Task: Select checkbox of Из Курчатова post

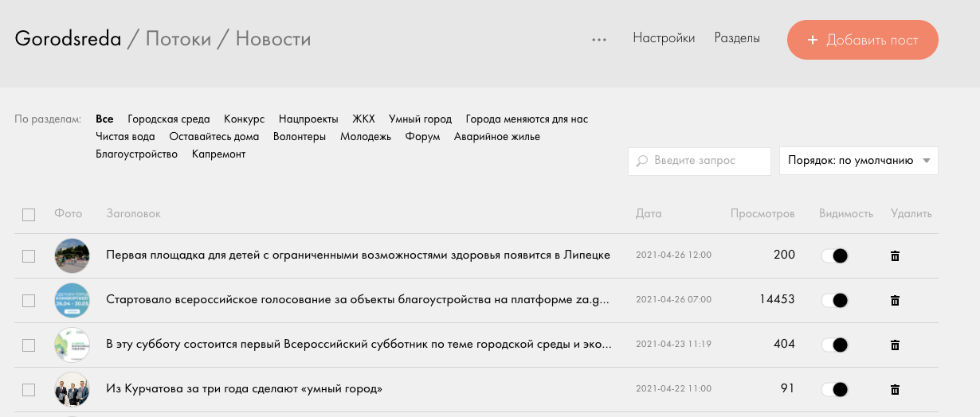Action: tap(29, 389)
